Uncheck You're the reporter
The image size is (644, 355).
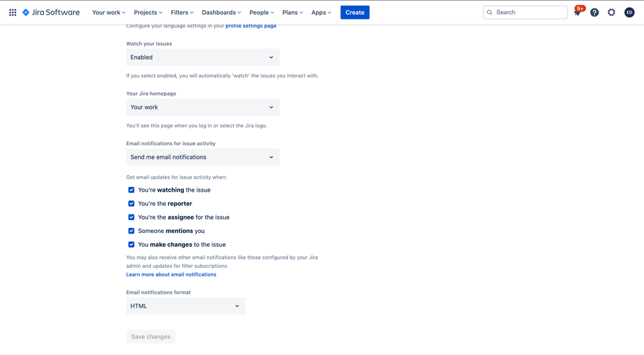click(131, 203)
